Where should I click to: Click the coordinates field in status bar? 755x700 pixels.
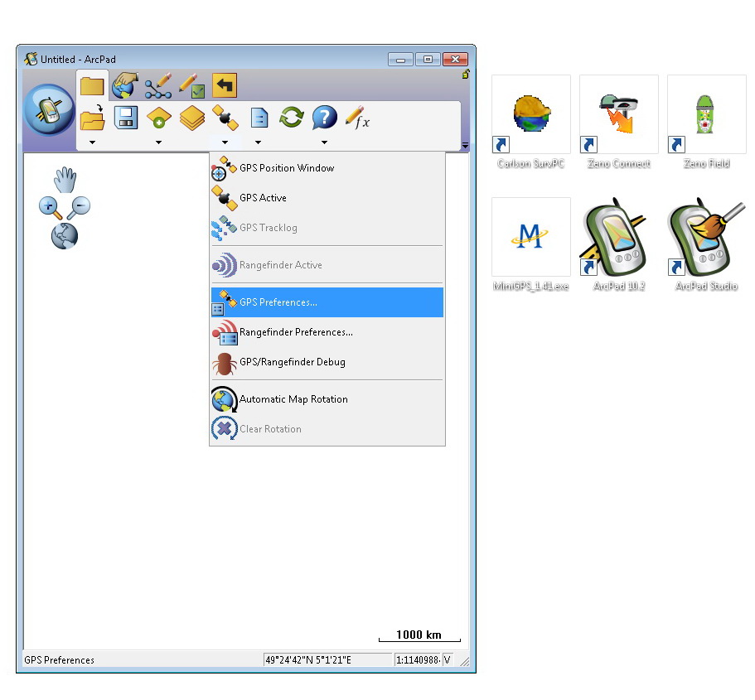(x=327, y=660)
